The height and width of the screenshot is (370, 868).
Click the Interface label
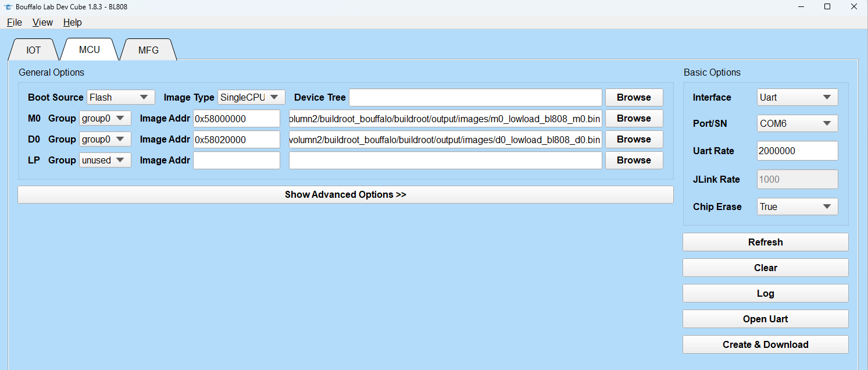pos(712,97)
